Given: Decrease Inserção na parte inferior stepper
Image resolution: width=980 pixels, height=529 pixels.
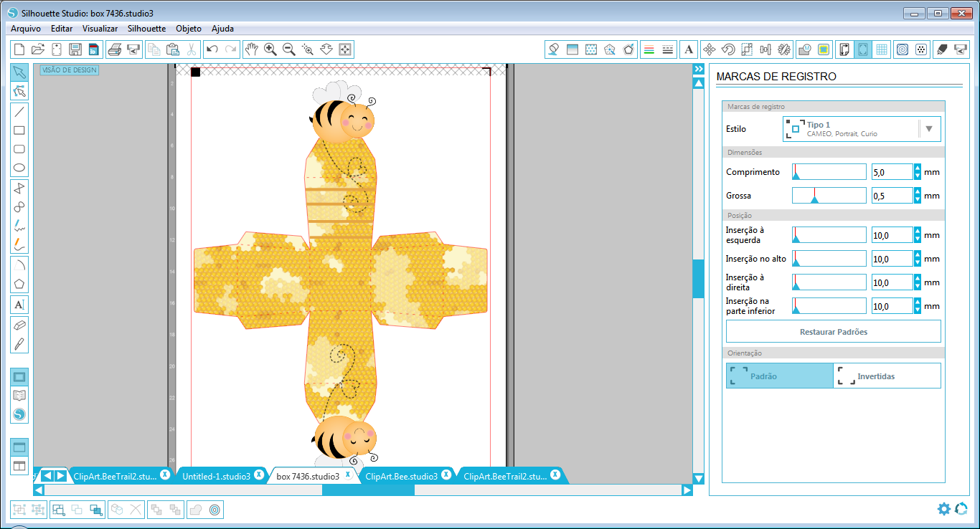Looking at the screenshot, I should 918,310.
